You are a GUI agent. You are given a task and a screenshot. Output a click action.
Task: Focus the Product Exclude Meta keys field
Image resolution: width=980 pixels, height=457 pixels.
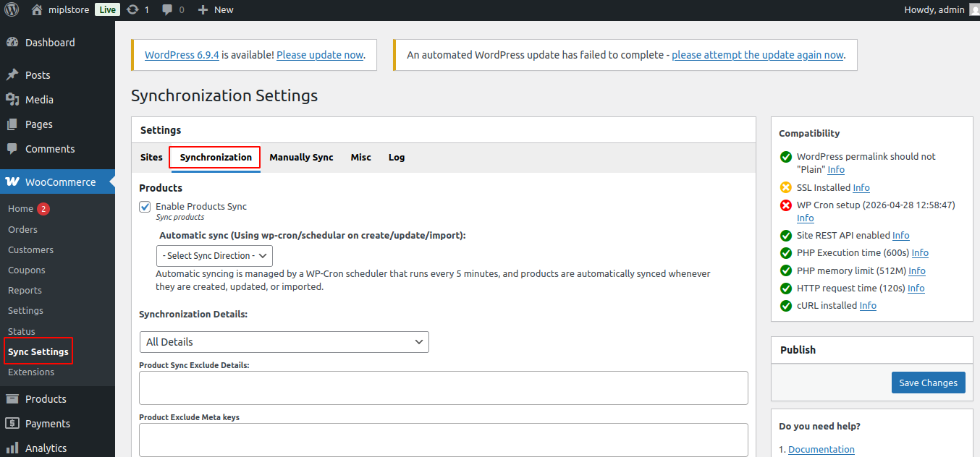[444, 440]
